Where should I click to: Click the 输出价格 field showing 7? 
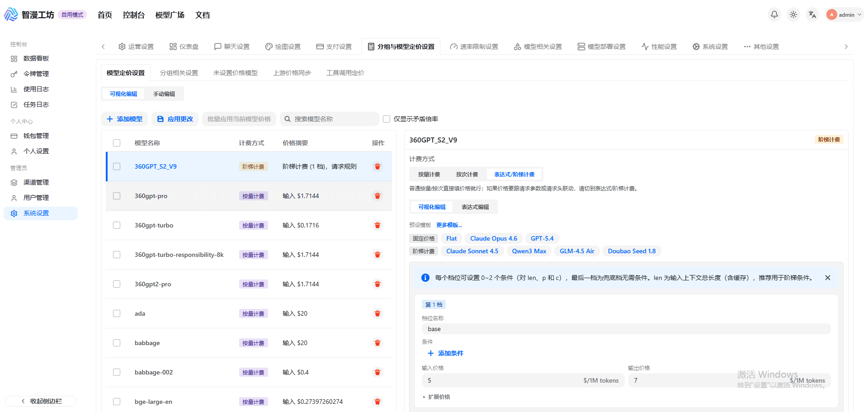729,380
